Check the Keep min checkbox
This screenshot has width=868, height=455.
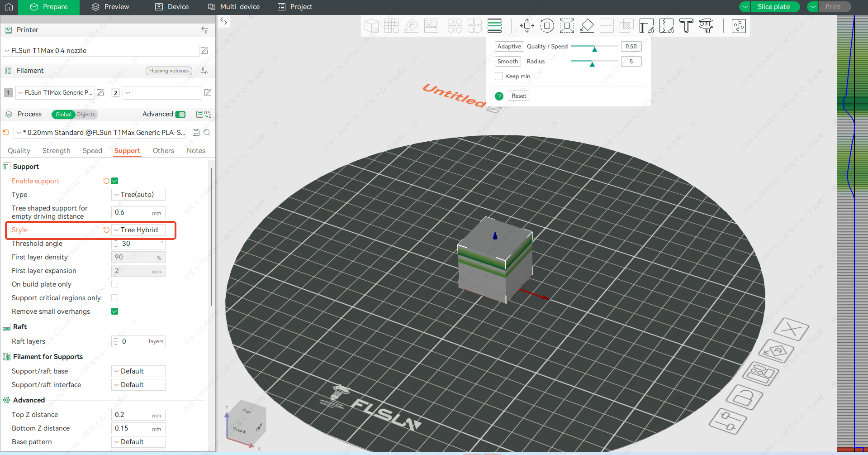[x=499, y=76]
